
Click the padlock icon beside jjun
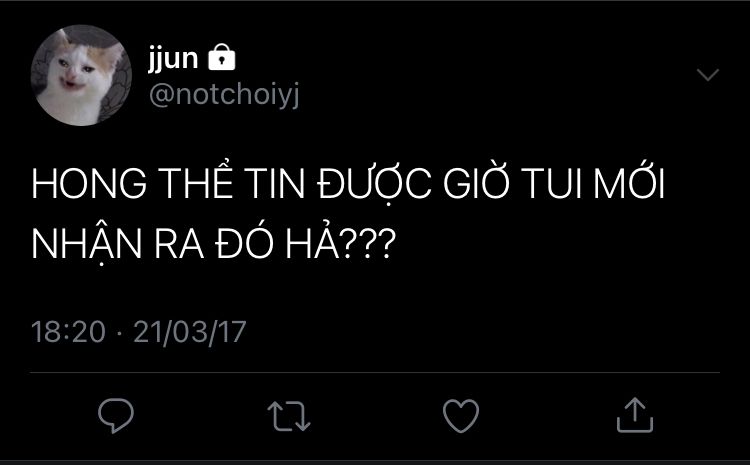pos(221,60)
